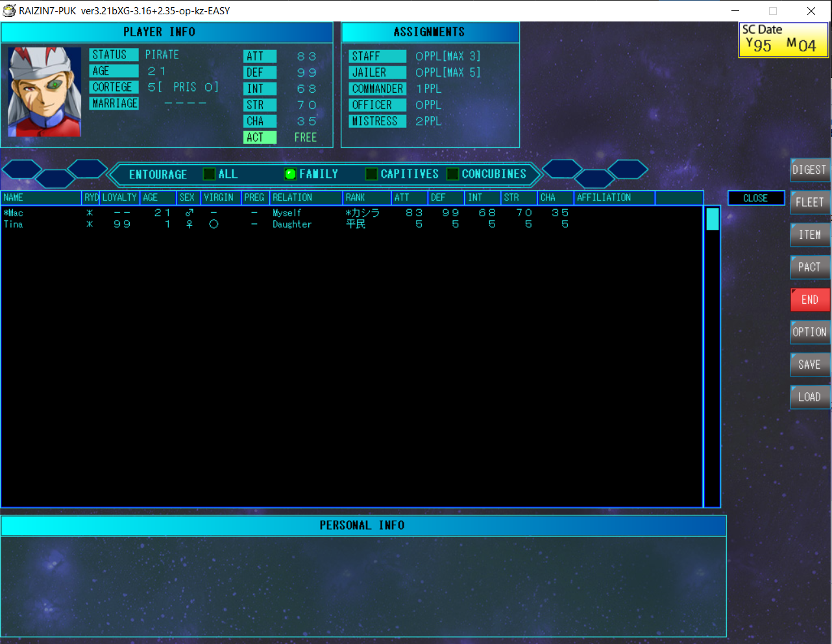Select the ALL entourage filter
Screen dimensions: 832x644
(210, 174)
